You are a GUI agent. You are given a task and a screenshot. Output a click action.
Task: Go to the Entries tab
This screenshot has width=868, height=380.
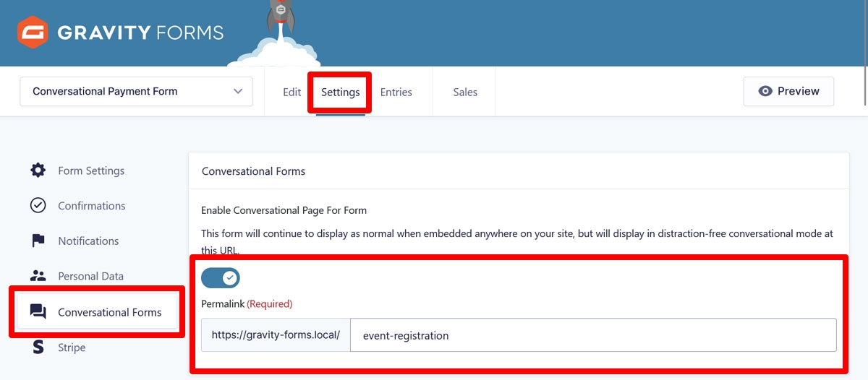(x=396, y=92)
